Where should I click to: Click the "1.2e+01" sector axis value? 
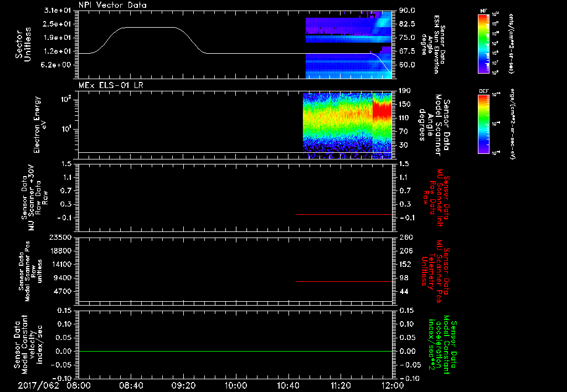pos(58,51)
